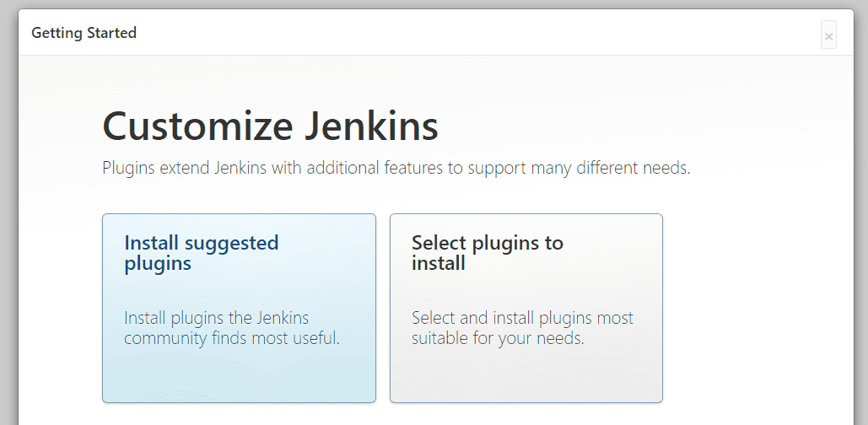Click the "Plugins extend Jenkins" subtitle sentence
Image resolution: width=868 pixels, height=425 pixels.
(x=396, y=168)
